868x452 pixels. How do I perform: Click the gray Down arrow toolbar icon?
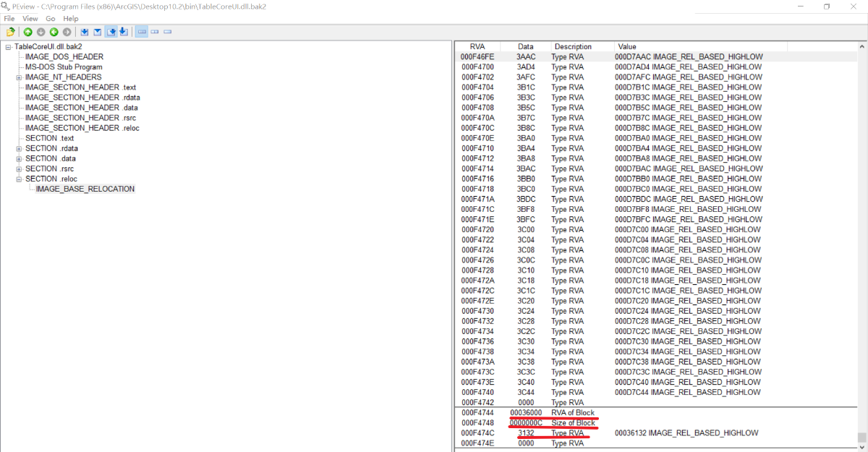point(41,32)
